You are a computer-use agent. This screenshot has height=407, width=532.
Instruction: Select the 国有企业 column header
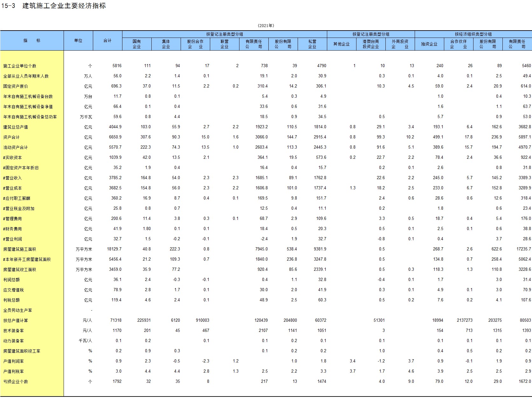[x=137, y=44]
